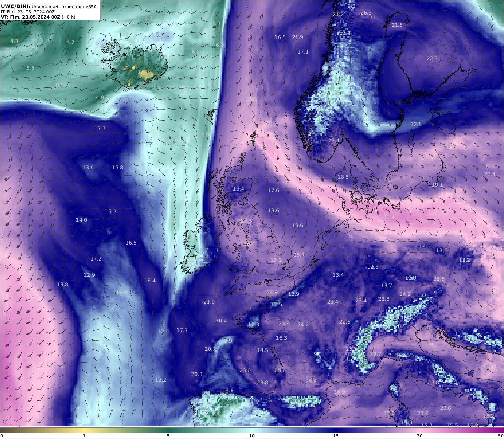
Task: Click the 50 label ending the color scale
Action: pyautogui.click(x=501, y=436)
